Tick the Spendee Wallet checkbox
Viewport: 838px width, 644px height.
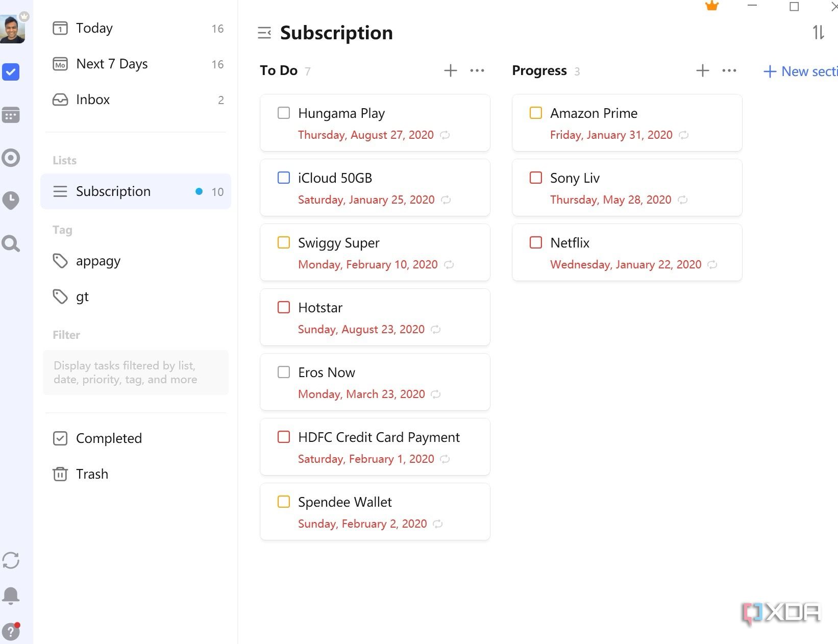284,502
